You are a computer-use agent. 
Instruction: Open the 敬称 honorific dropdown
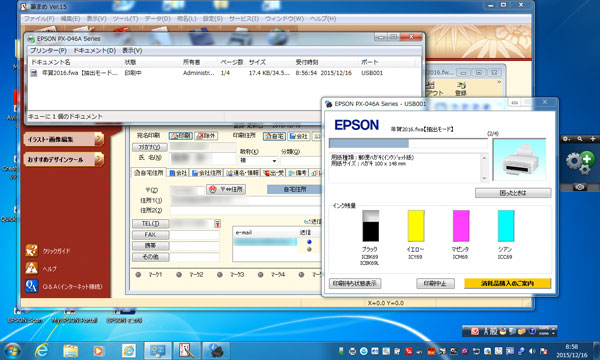click(x=258, y=161)
